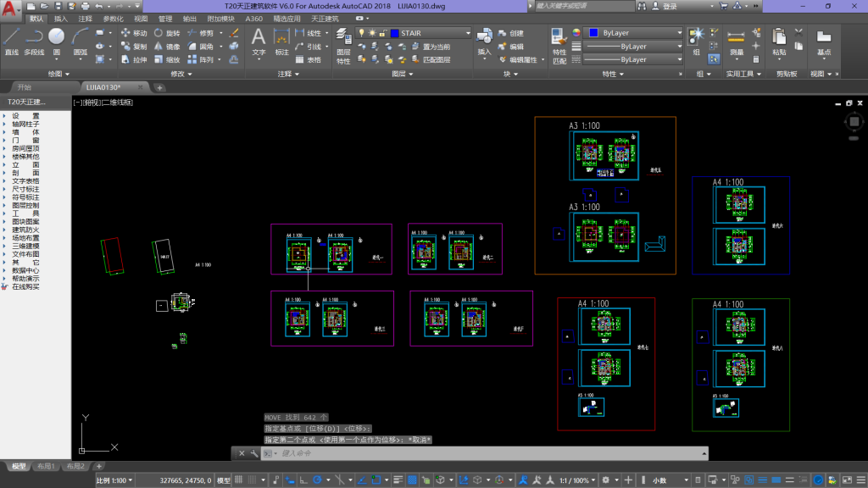Click the 置为当前 layer button
Viewport: 868px width, 488px height.
pyautogui.click(x=436, y=47)
